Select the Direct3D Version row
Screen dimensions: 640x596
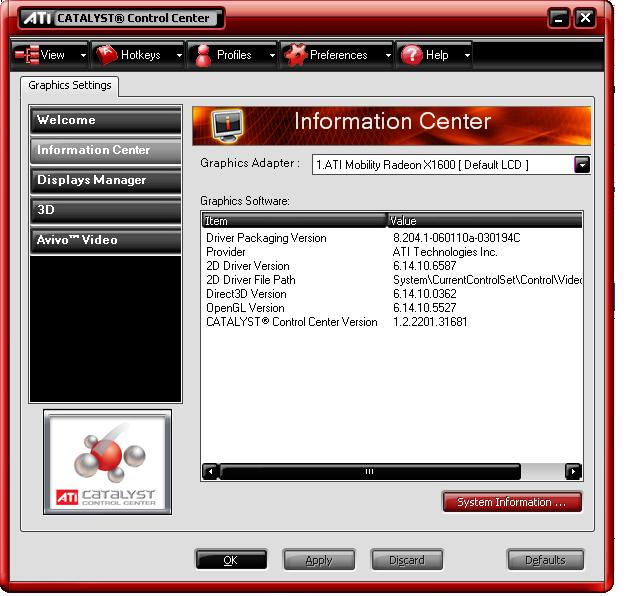(392, 294)
